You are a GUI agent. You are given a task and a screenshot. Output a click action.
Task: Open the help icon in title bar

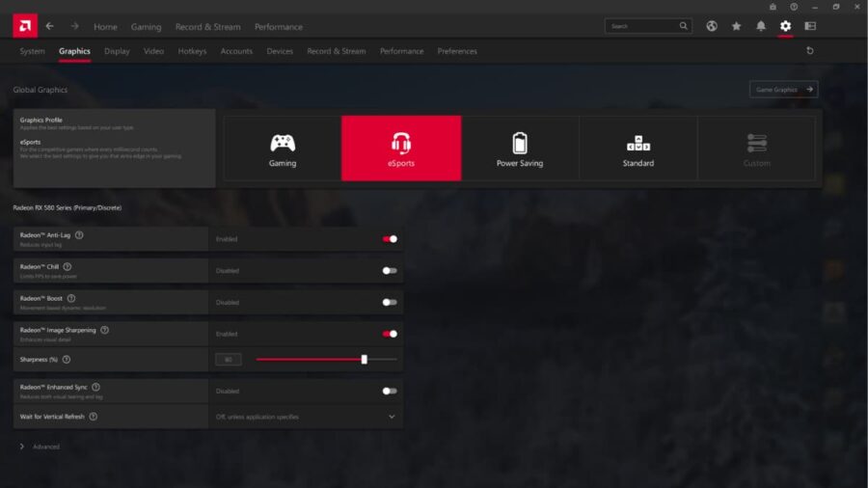pyautogui.click(x=794, y=7)
